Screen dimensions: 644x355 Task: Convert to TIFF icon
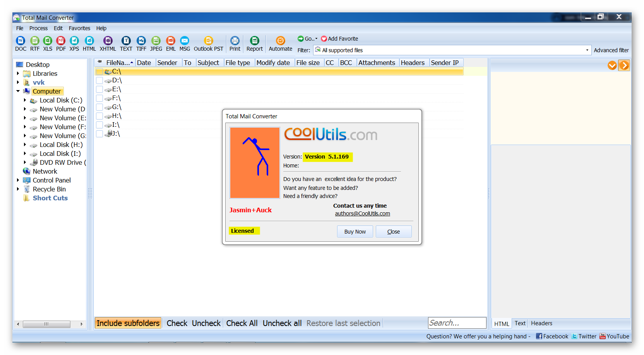[141, 43]
